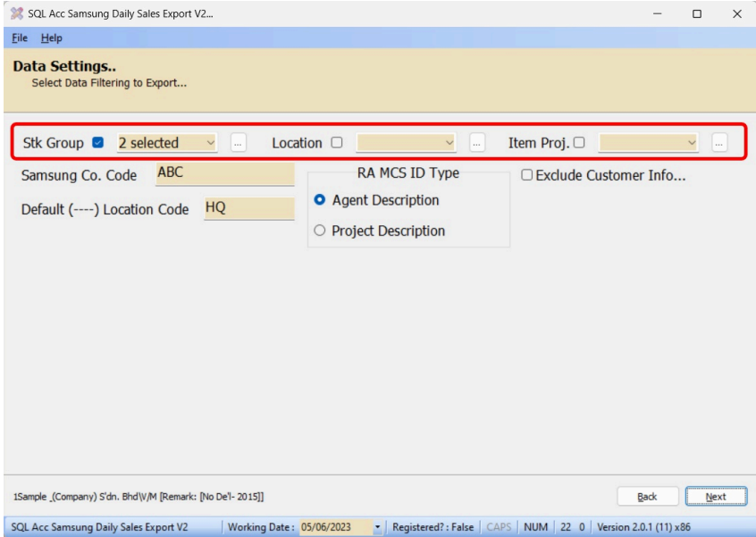756x537 pixels.
Task: Click the ellipsis button beside Stk Group
Action: click(x=238, y=143)
